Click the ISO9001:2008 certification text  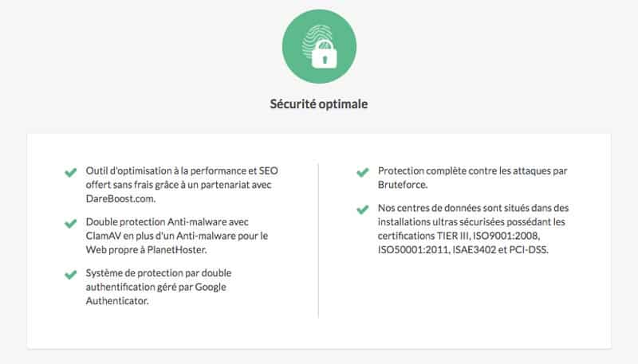point(506,236)
